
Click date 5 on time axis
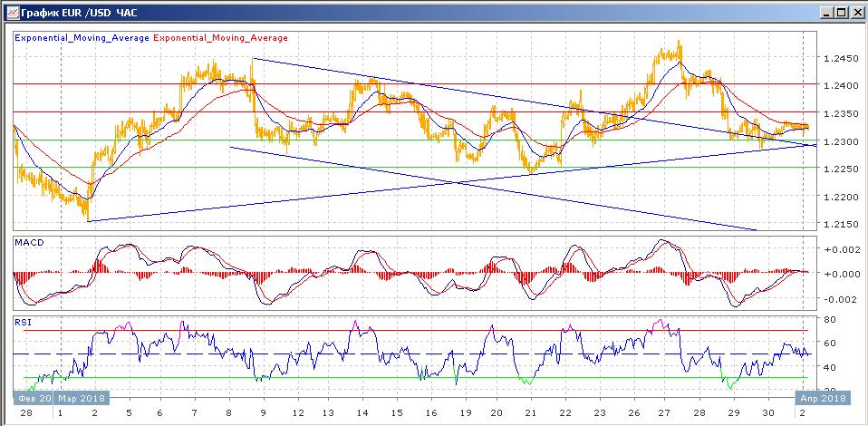[130, 413]
